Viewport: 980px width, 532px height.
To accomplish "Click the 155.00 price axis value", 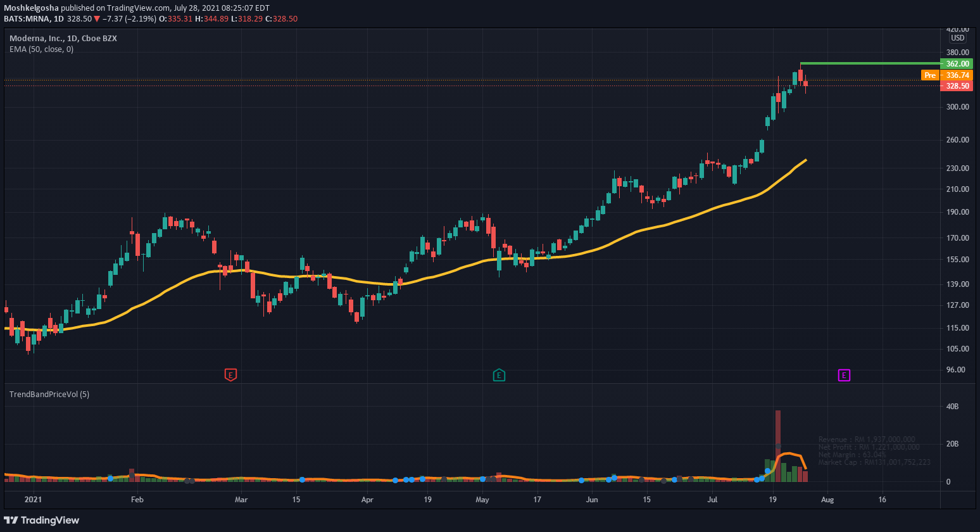I will (x=958, y=260).
